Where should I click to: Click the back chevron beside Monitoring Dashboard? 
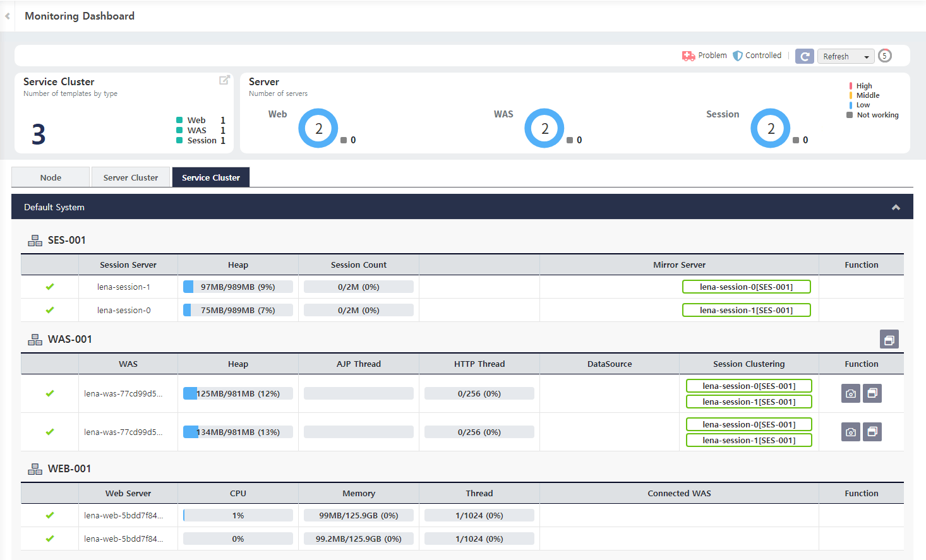click(x=7, y=16)
